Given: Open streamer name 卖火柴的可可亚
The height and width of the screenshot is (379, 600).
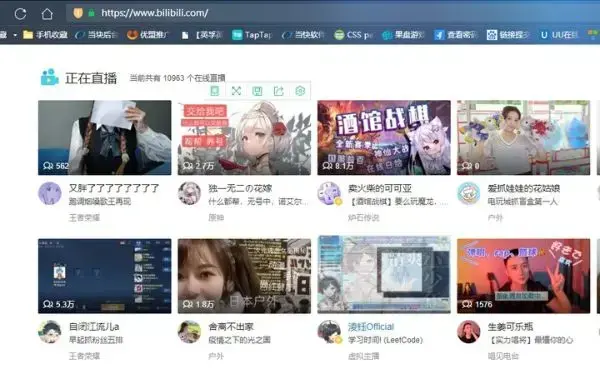Looking at the screenshot, I should click(380, 188).
